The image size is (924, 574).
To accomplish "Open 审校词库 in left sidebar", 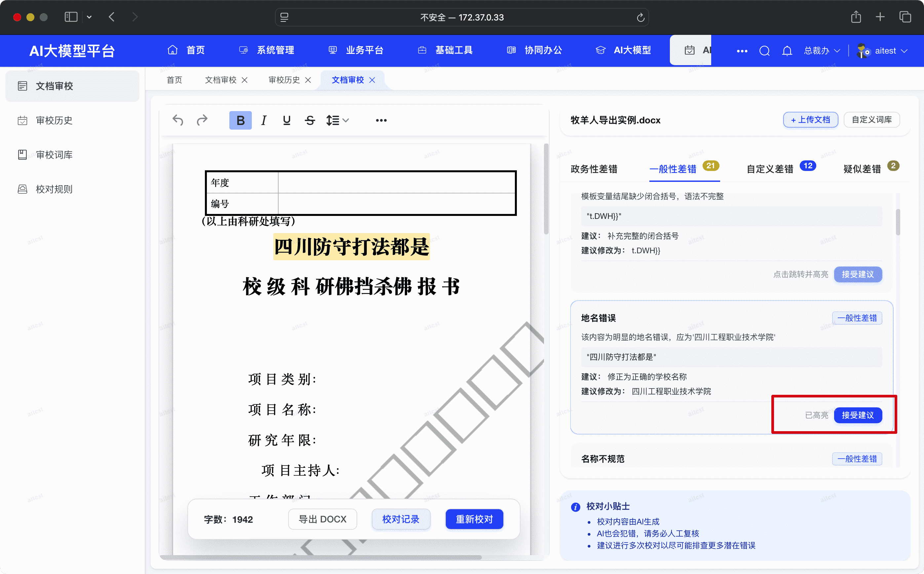I will coord(72,154).
